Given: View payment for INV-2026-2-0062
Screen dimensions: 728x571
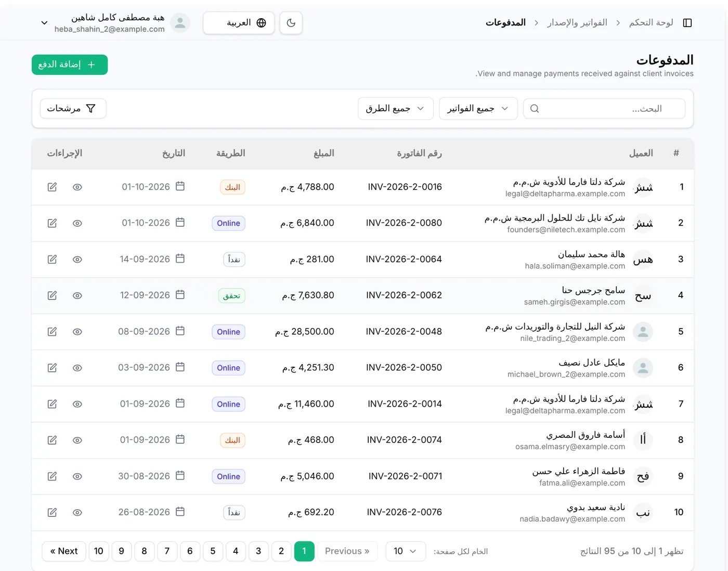Looking at the screenshot, I should click(x=77, y=295).
